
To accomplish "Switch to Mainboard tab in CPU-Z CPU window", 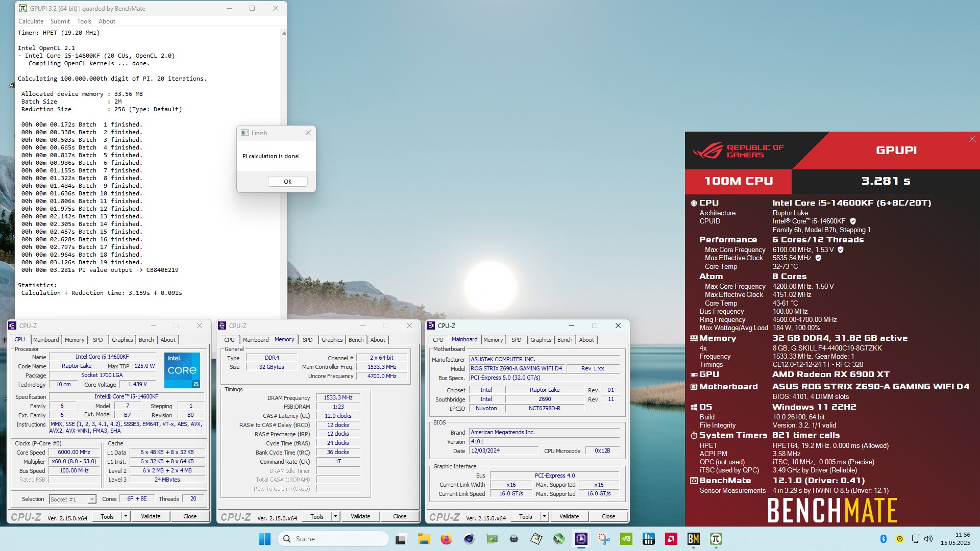I will pos(46,340).
